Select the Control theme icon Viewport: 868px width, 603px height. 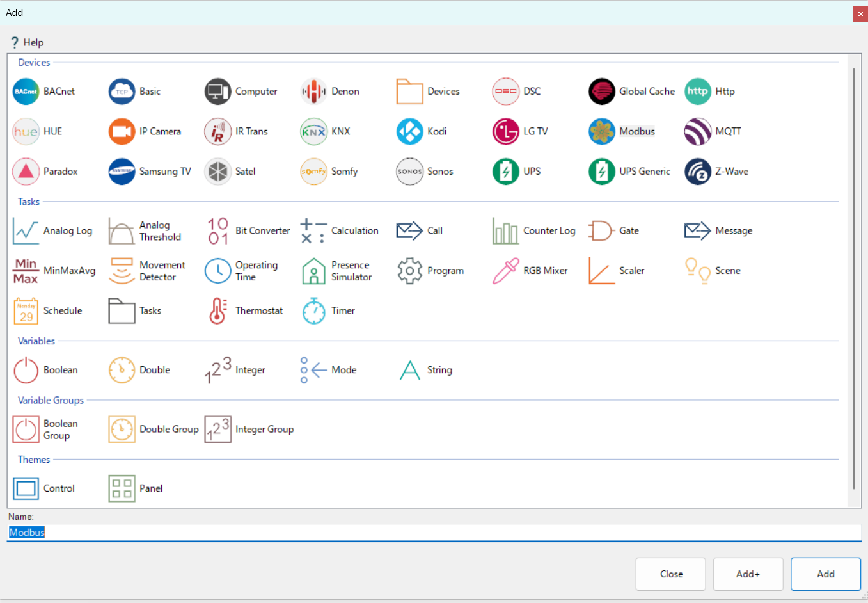click(26, 488)
